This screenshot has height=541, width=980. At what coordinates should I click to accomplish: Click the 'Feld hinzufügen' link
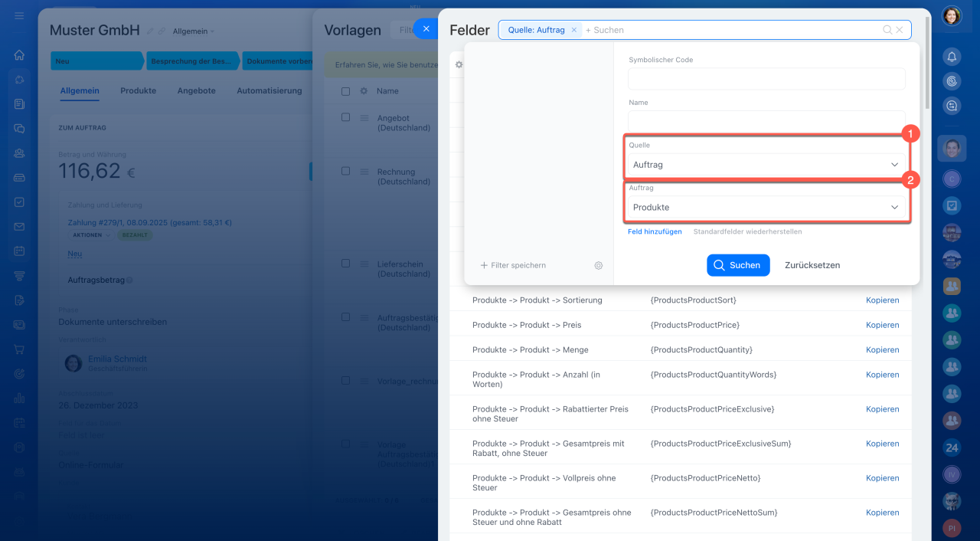[655, 231]
